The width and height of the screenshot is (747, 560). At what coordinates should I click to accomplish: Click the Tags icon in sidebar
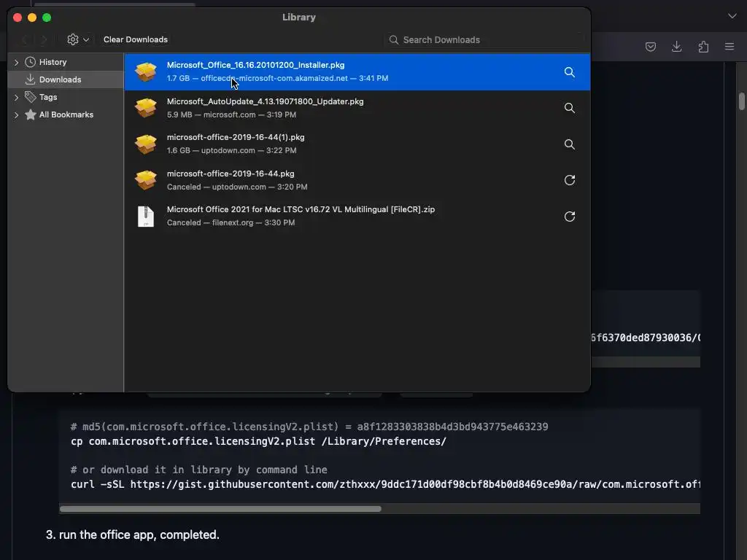coord(30,97)
